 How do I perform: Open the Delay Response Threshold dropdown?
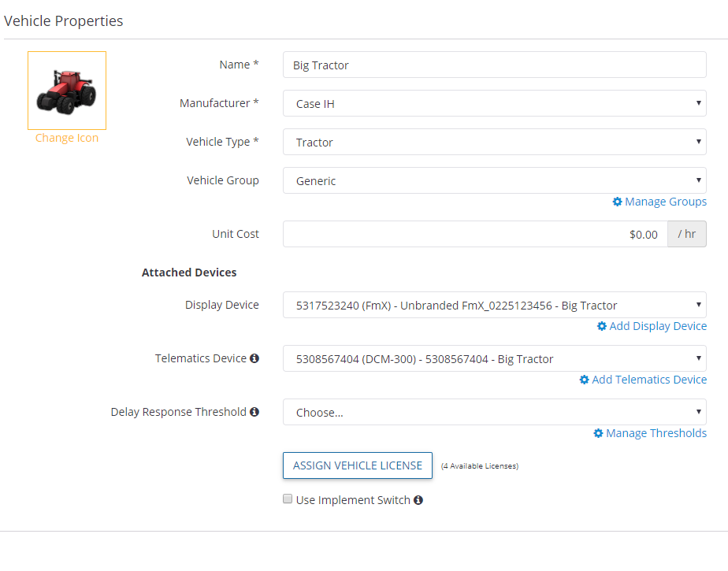(495, 412)
